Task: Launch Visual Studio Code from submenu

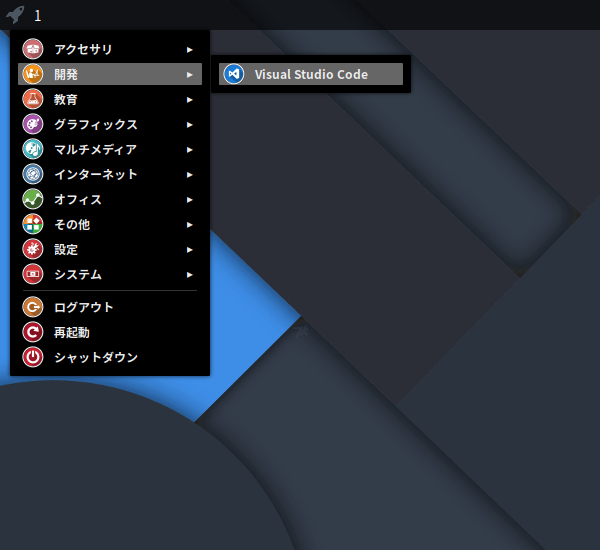Action: 311,74
